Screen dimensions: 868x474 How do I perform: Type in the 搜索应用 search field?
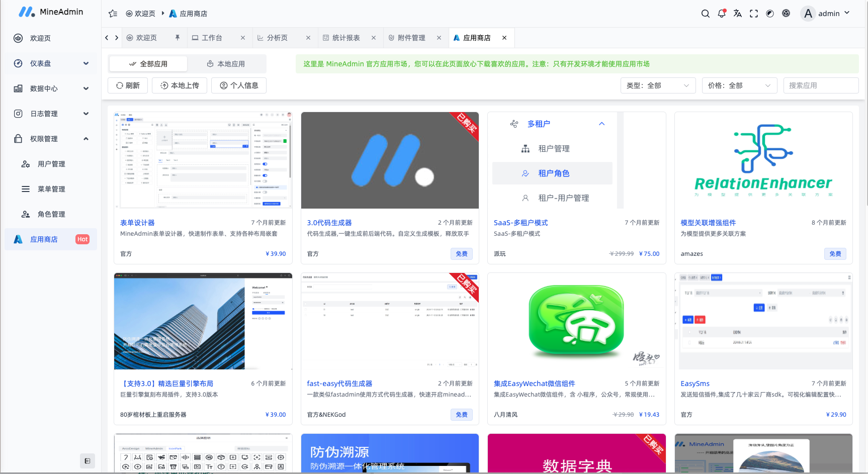tap(821, 85)
